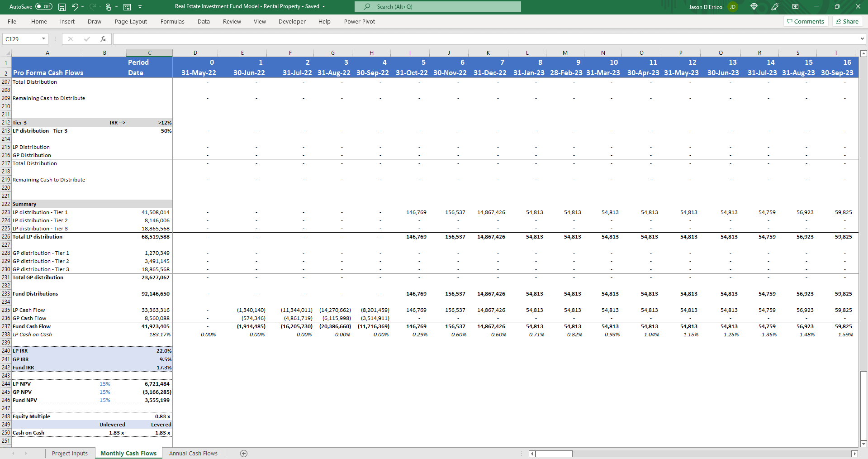Click the Ribbon Display Options icon

point(795,7)
